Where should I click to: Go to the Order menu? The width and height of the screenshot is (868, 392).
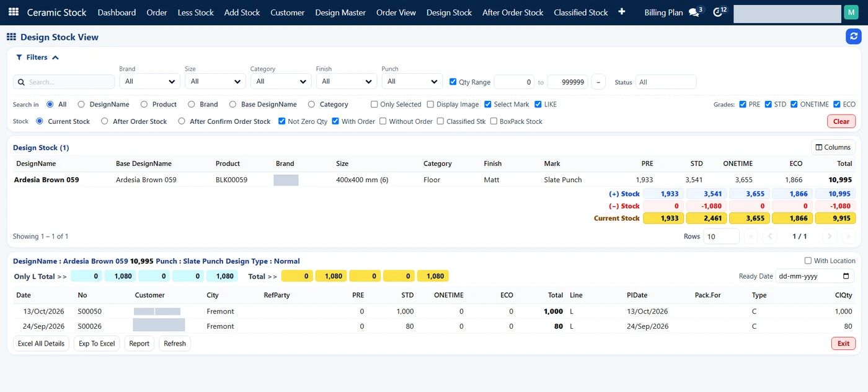pos(157,12)
